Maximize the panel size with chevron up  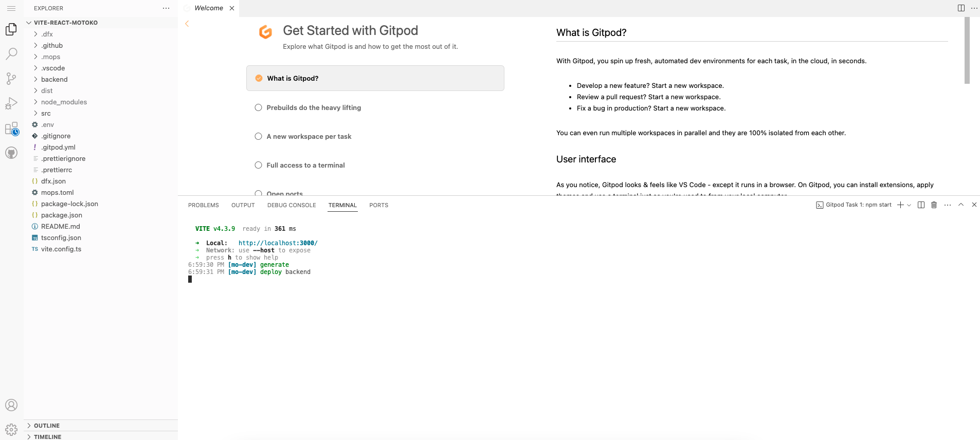click(x=961, y=205)
